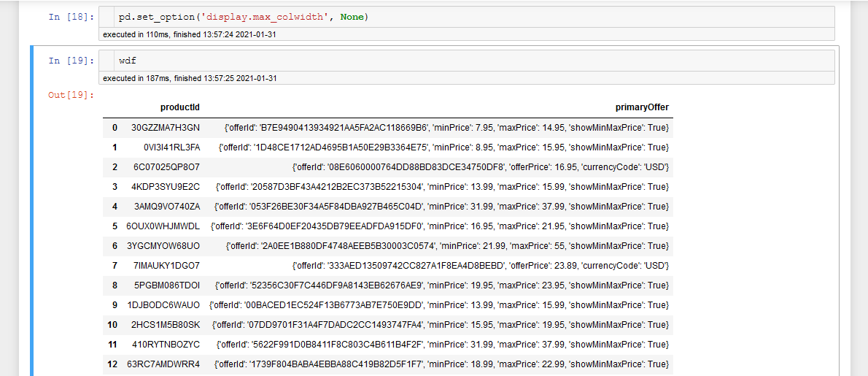Image resolution: width=868 pixels, height=376 pixels.
Task: Select productId cell 0VI3I41RL3FA
Action: click(x=171, y=147)
